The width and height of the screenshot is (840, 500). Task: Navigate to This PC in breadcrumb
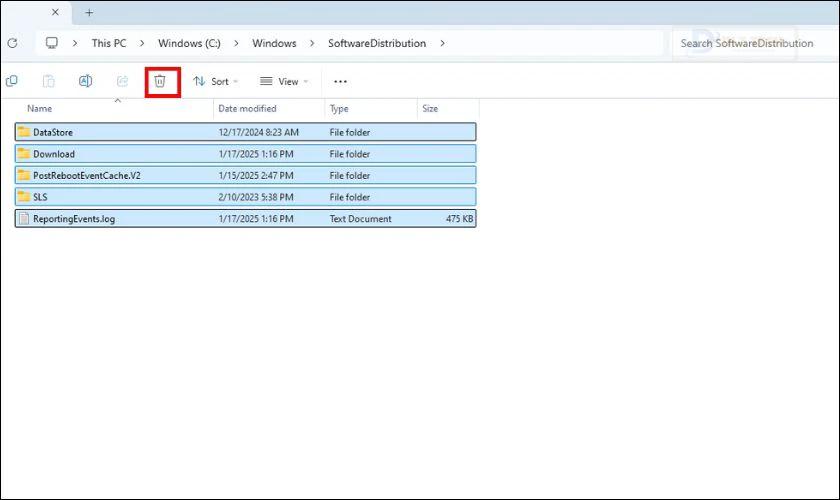point(109,43)
